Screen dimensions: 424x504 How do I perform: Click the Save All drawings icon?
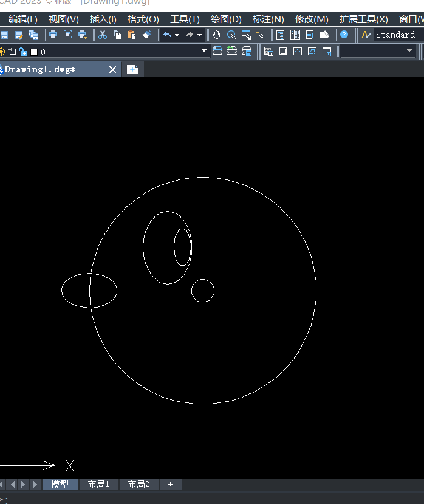pos(33,35)
